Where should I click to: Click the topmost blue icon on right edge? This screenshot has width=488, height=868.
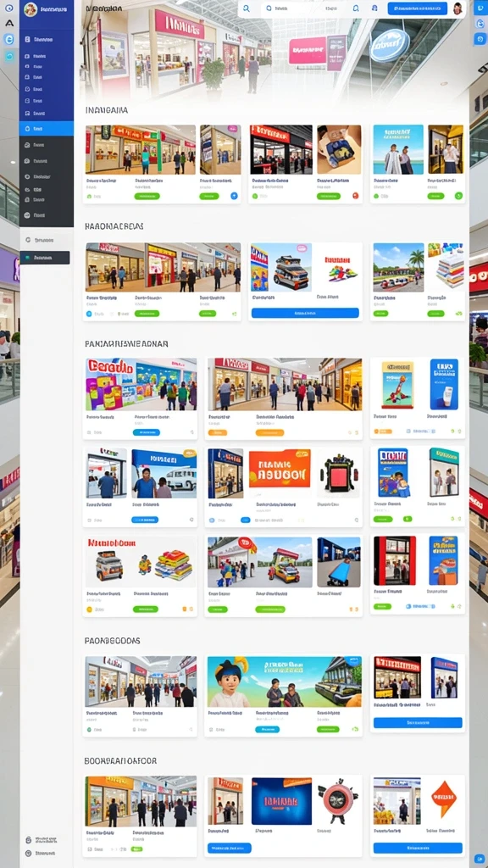tap(480, 8)
